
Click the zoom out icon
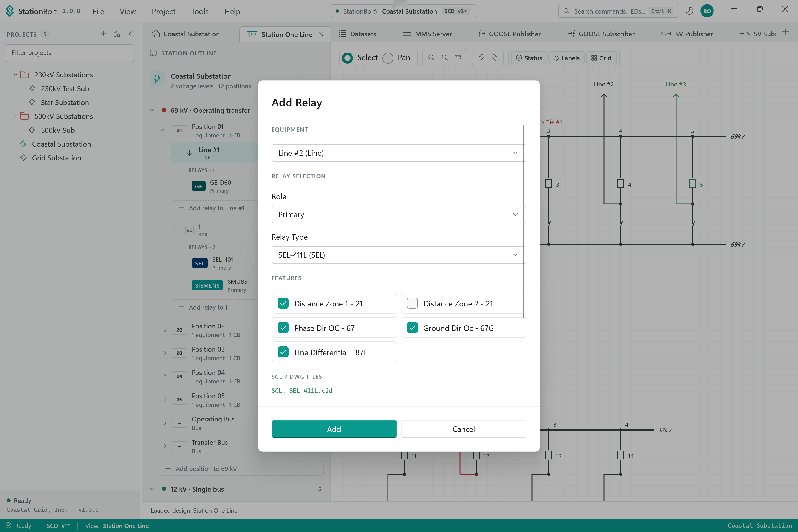pyautogui.click(x=431, y=58)
